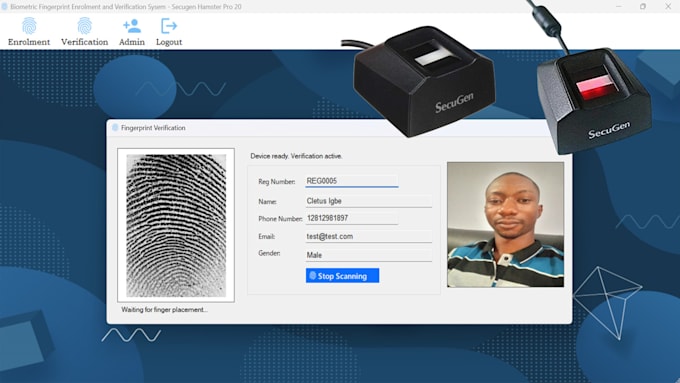The height and width of the screenshot is (383, 680).
Task: Click the 'Reg Number:' label
Action: 277,182
